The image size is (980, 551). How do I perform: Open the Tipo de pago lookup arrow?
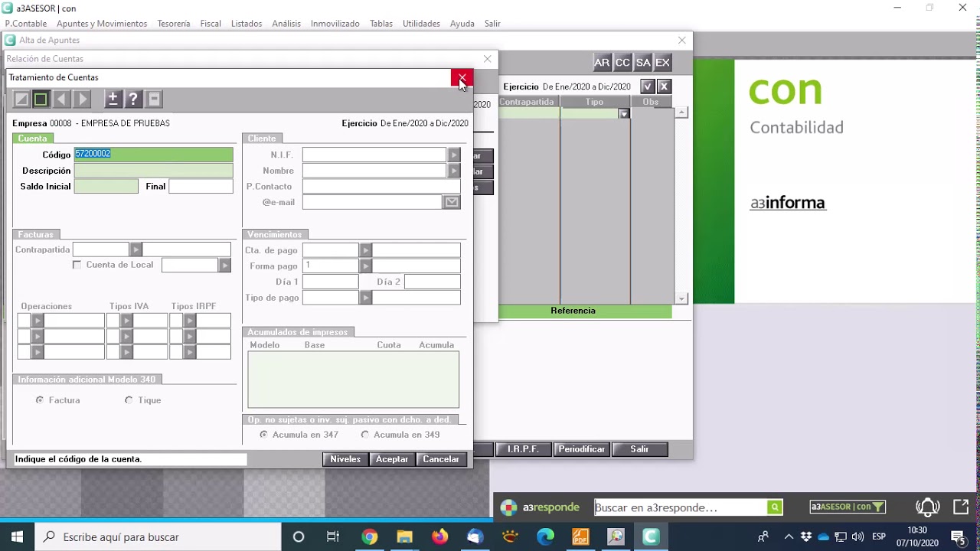tap(365, 298)
